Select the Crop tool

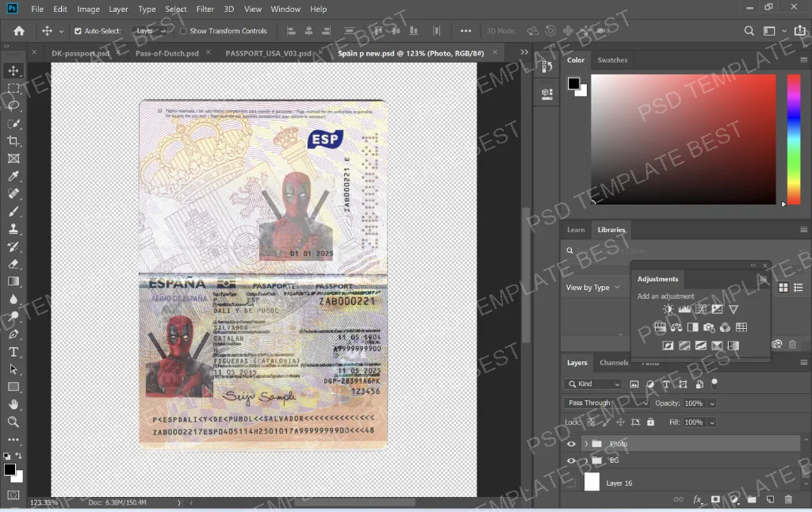(13, 141)
